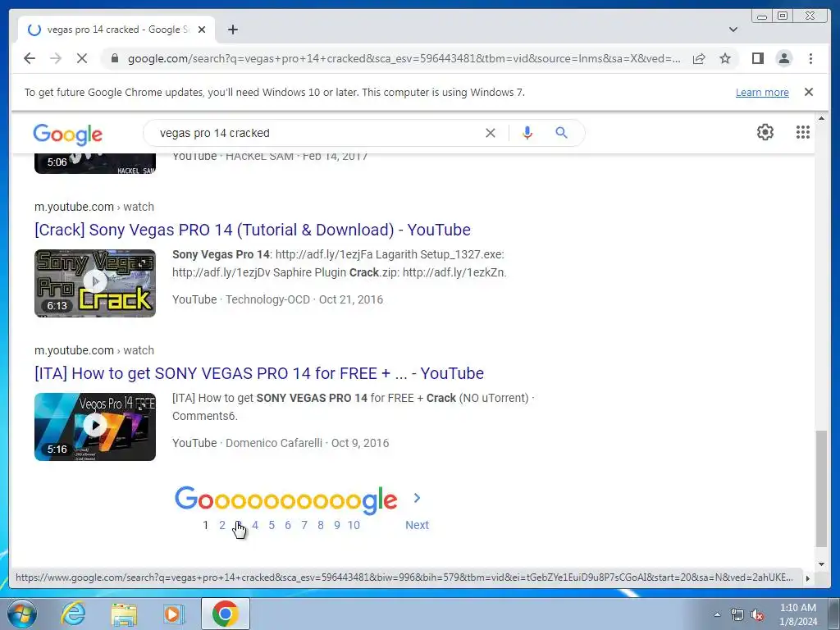Click the Chrome taskbar icon
Image resolution: width=840 pixels, height=630 pixels.
(225, 614)
